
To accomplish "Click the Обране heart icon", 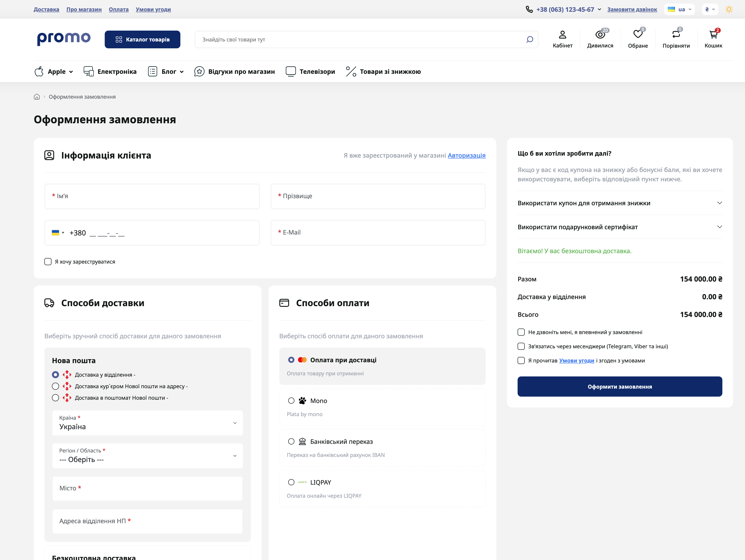I will pyautogui.click(x=638, y=34).
